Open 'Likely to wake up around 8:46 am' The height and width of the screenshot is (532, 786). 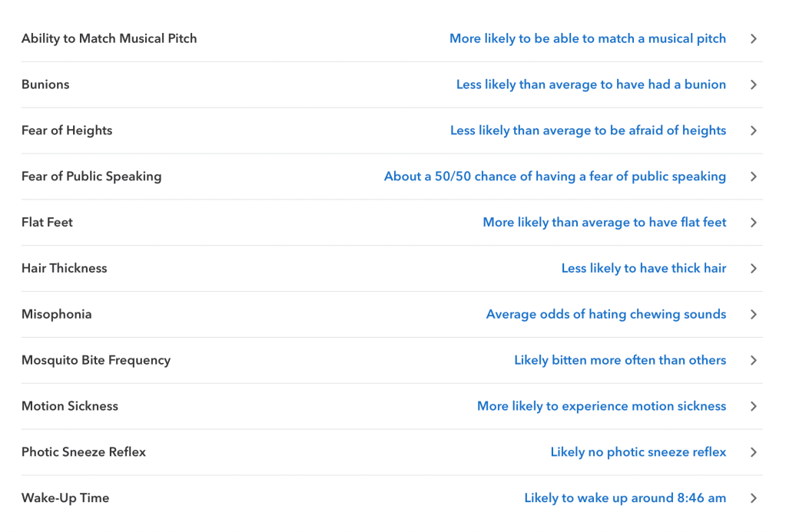pyautogui.click(x=625, y=498)
